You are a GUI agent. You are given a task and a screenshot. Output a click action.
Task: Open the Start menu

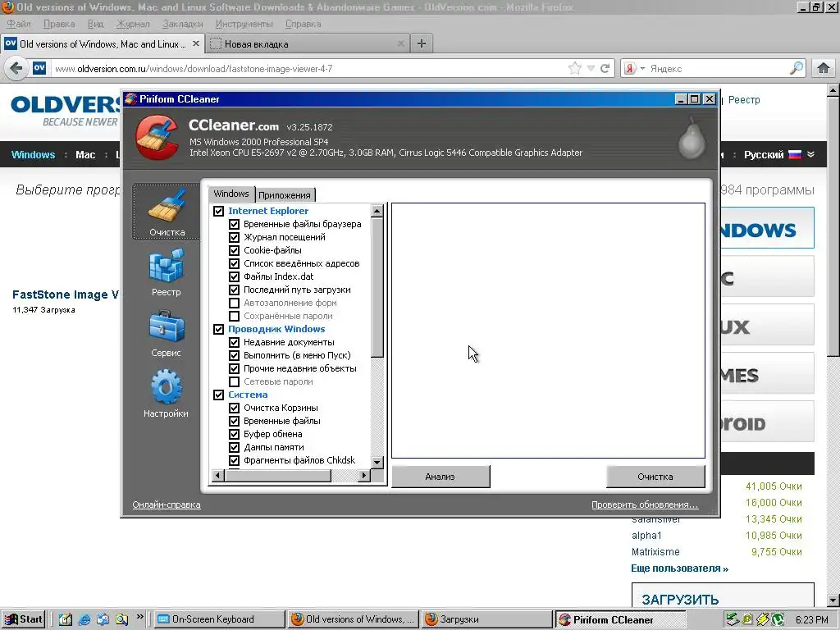coord(22,619)
